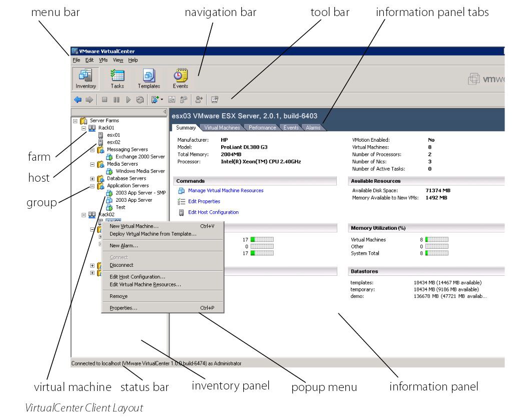Select the Test virtual machine
512x420 pixels.
pos(120,207)
